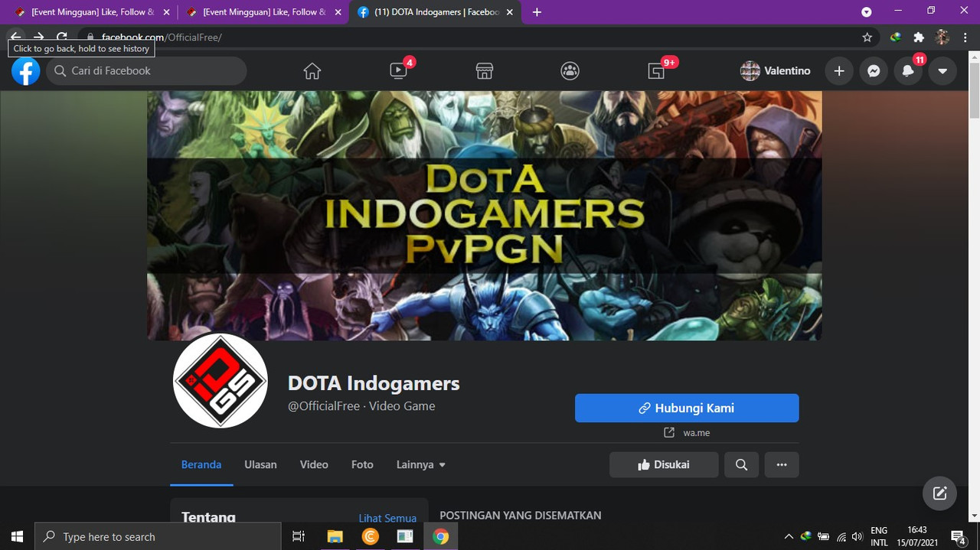Open the three-dot more options button

click(x=782, y=464)
